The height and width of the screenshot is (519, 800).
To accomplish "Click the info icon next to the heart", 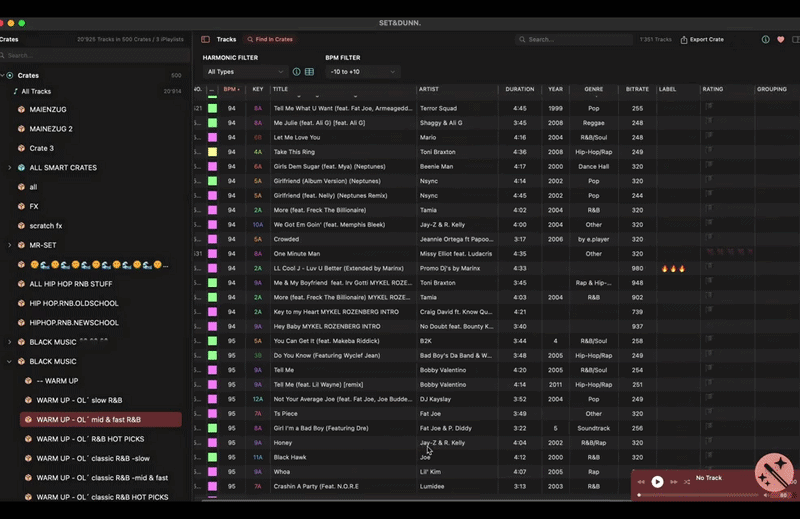I will tap(765, 39).
